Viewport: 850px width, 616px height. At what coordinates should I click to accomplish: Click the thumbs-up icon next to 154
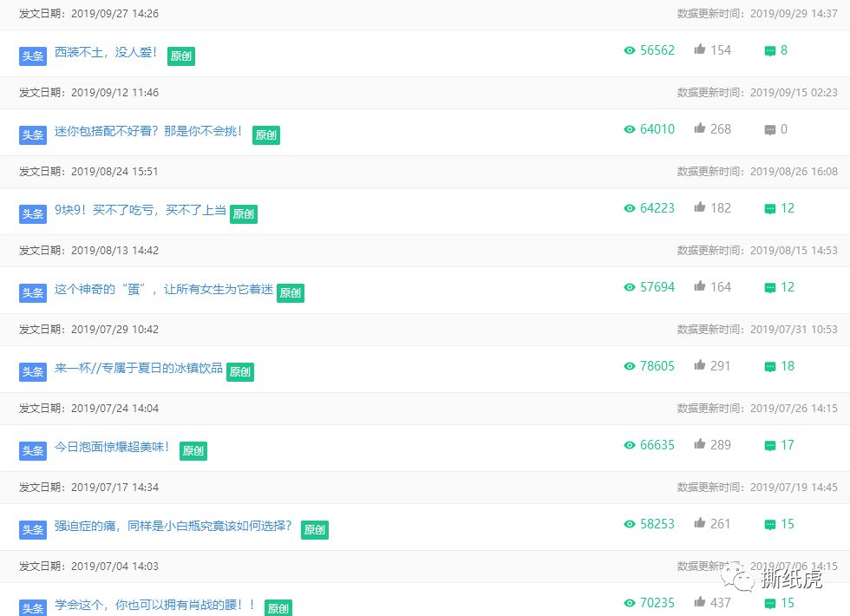point(701,49)
